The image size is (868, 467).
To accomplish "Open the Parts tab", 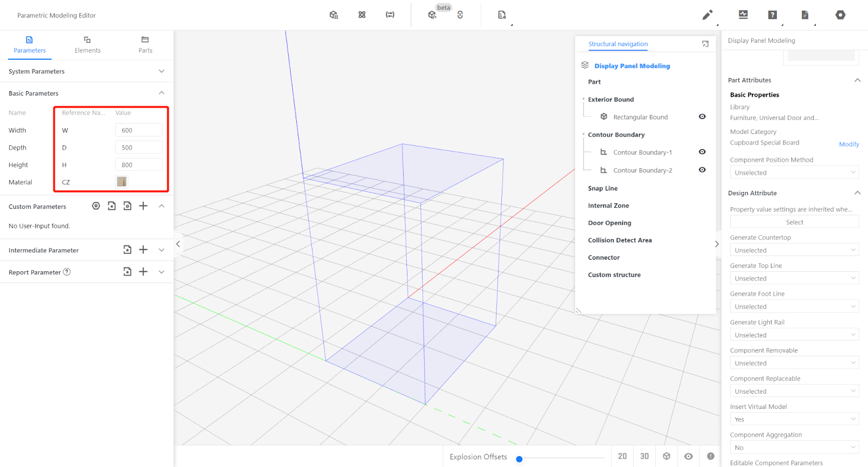I will click(x=145, y=45).
